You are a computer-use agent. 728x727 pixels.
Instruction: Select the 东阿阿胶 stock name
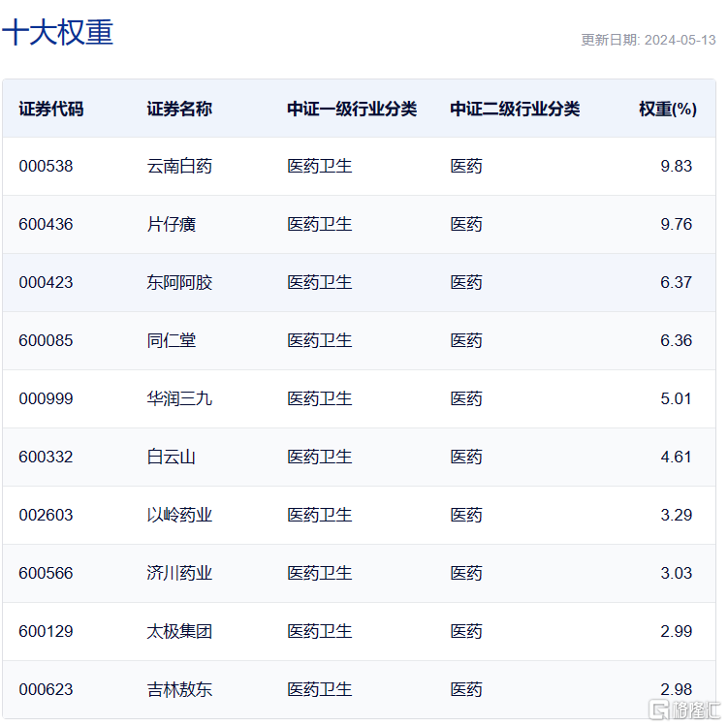(179, 282)
